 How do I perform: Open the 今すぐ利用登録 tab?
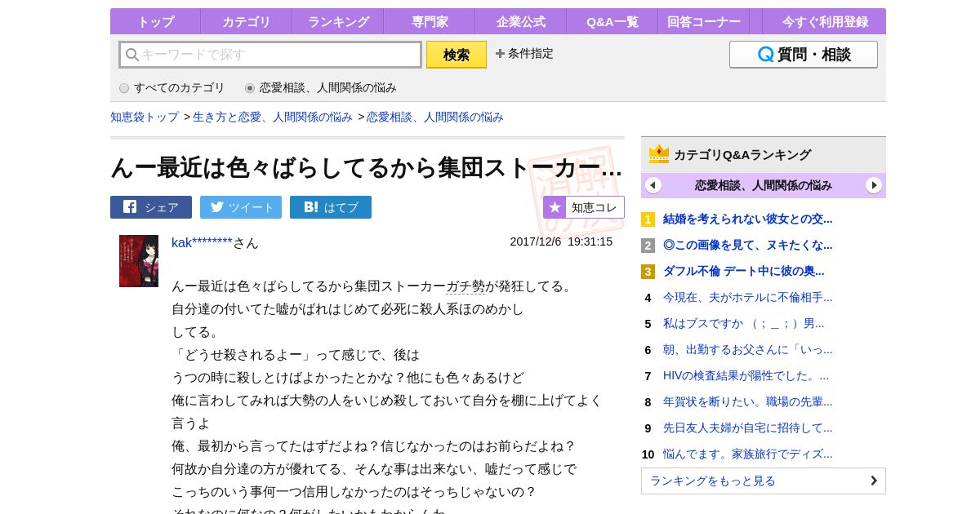pos(825,21)
